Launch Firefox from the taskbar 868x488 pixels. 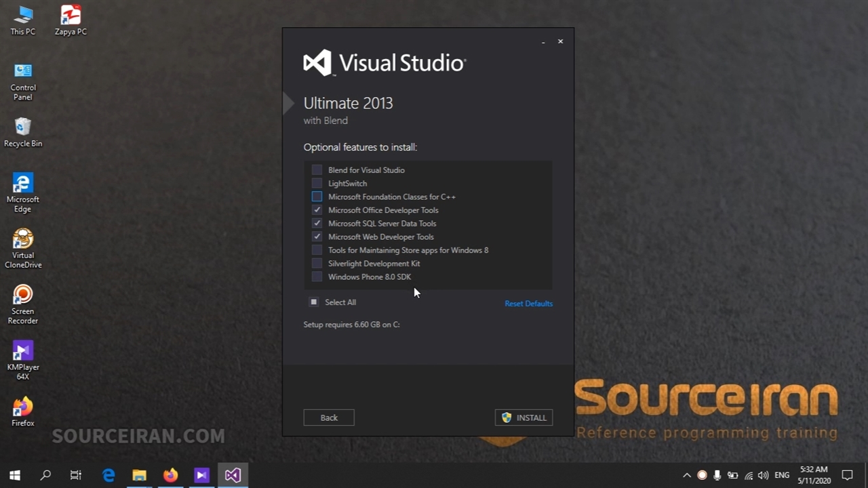[x=170, y=475]
